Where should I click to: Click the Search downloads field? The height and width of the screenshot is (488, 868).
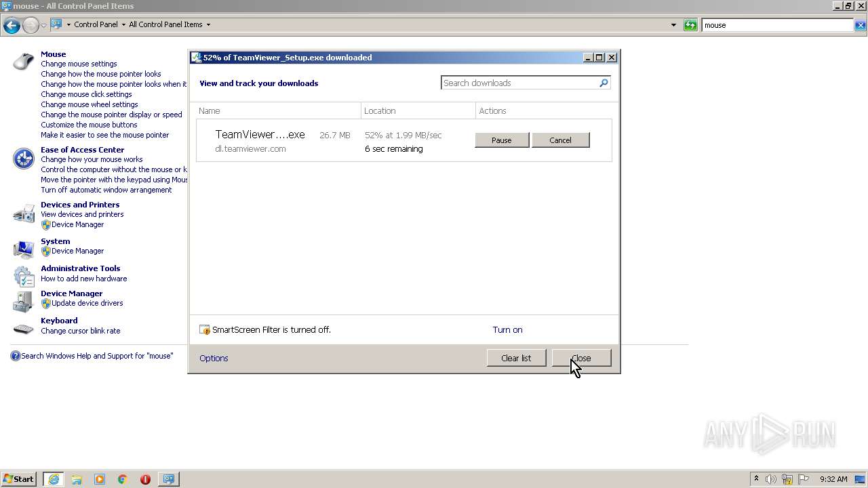519,83
